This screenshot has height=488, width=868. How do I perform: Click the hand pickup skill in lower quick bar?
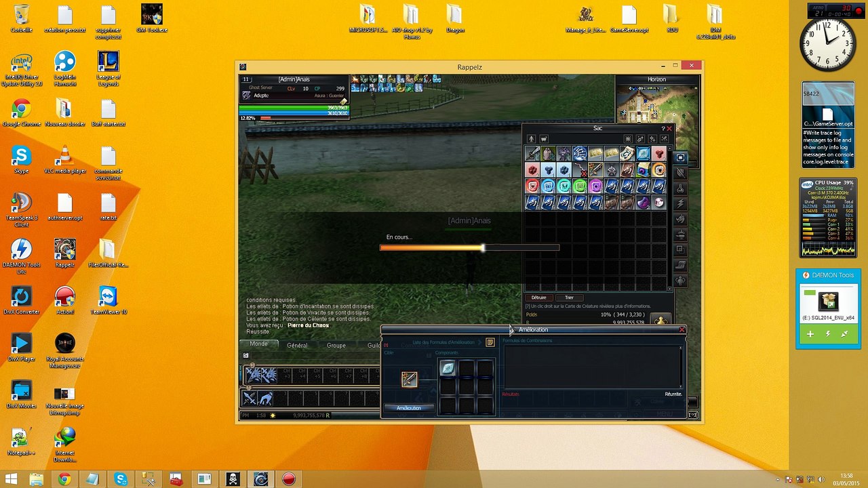266,399
